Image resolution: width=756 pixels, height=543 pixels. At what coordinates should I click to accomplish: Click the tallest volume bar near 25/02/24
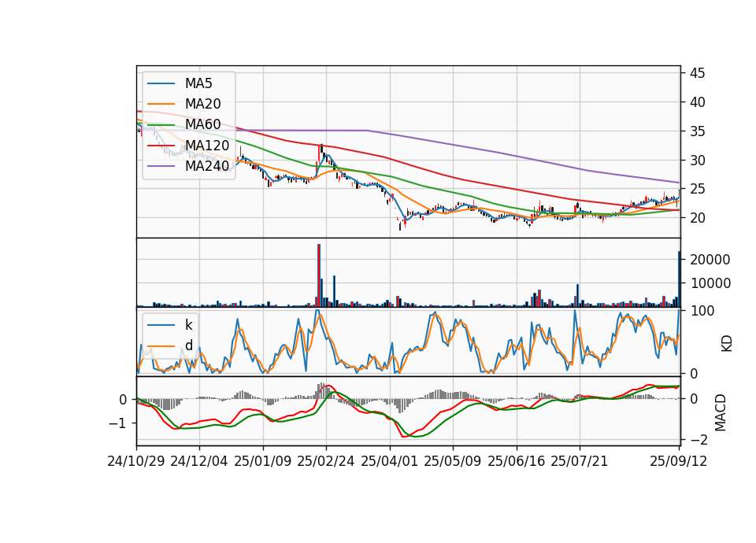click(319, 275)
